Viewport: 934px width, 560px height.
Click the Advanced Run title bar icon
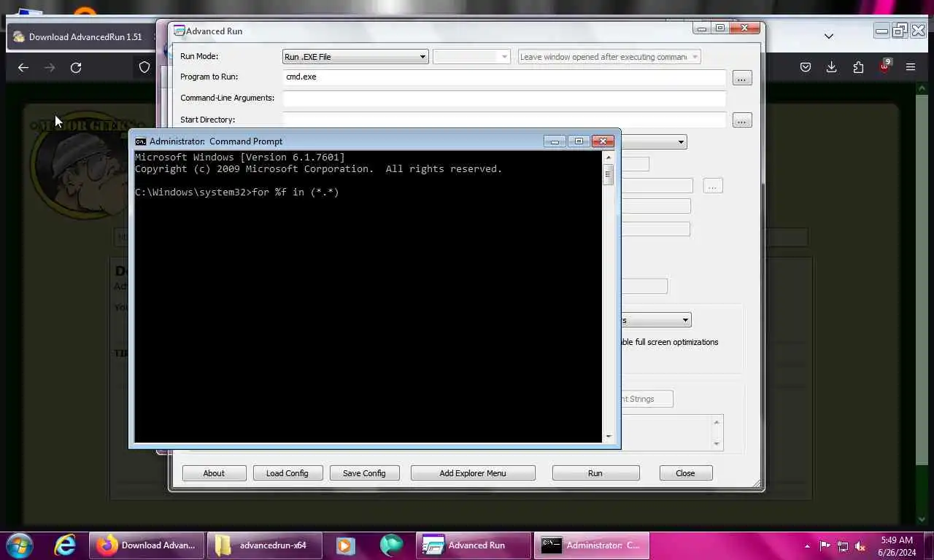pyautogui.click(x=179, y=31)
